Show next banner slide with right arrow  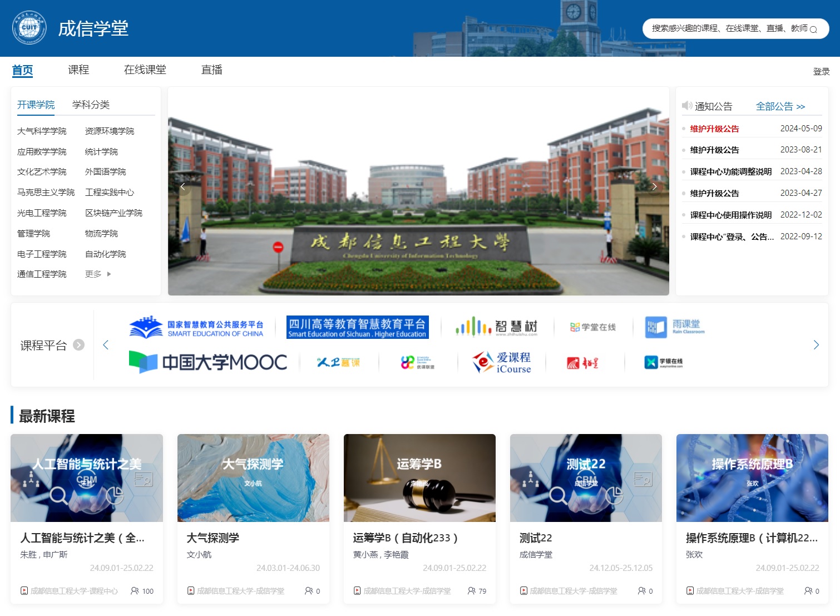(x=654, y=187)
